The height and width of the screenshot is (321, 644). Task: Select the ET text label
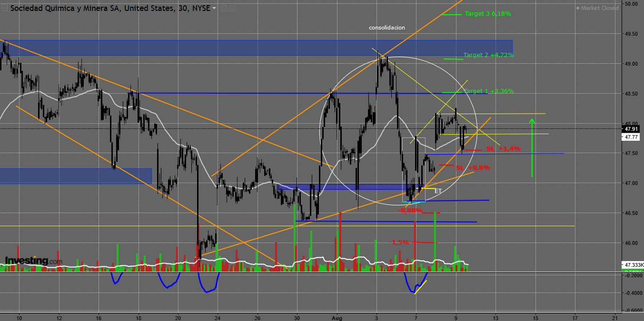click(x=438, y=191)
